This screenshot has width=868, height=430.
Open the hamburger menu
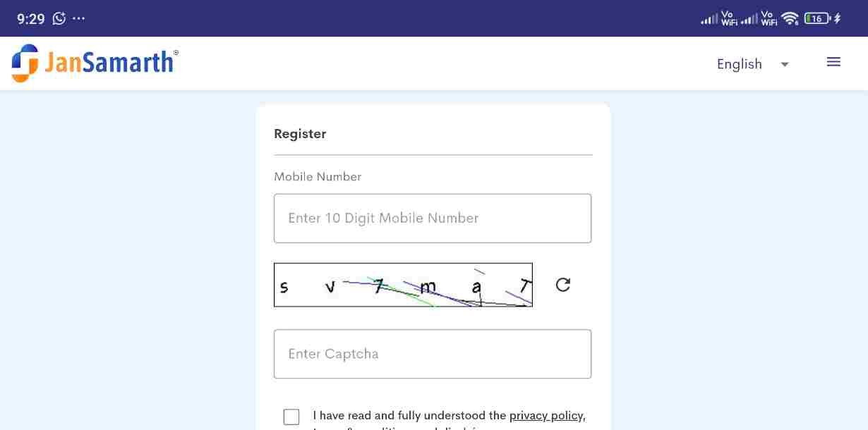point(833,62)
